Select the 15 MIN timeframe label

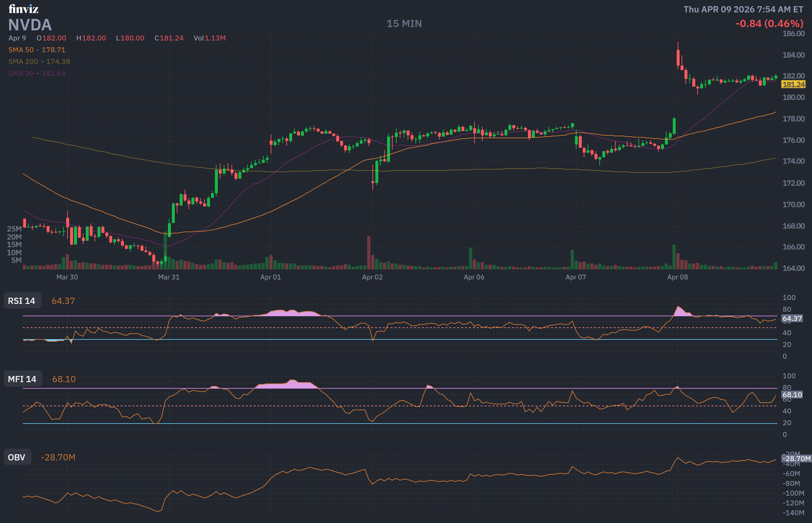(x=404, y=23)
